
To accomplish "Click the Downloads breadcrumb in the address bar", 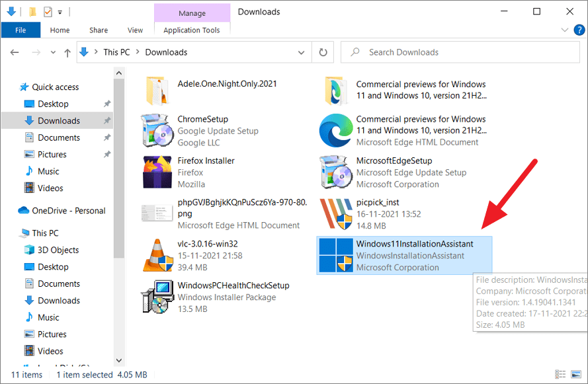I will point(166,52).
